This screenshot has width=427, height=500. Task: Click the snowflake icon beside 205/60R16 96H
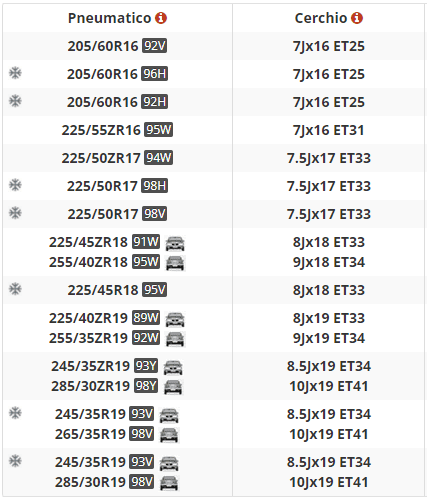pos(15,73)
